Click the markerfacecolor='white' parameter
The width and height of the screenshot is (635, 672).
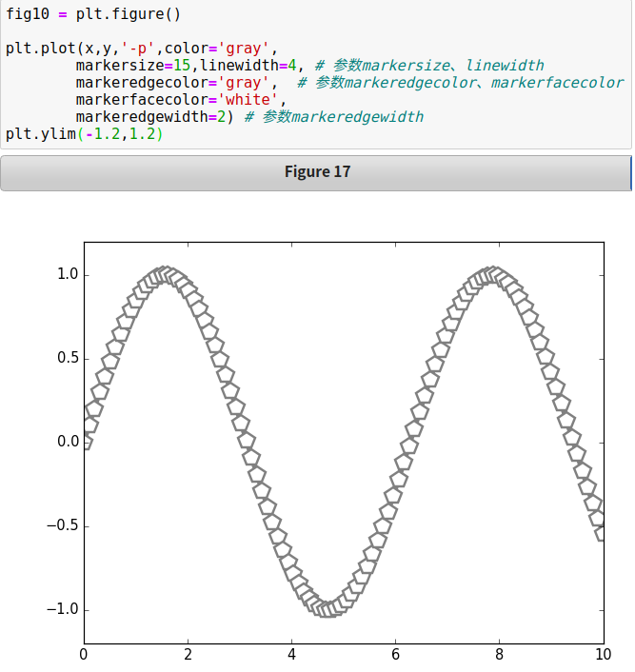[177, 100]
